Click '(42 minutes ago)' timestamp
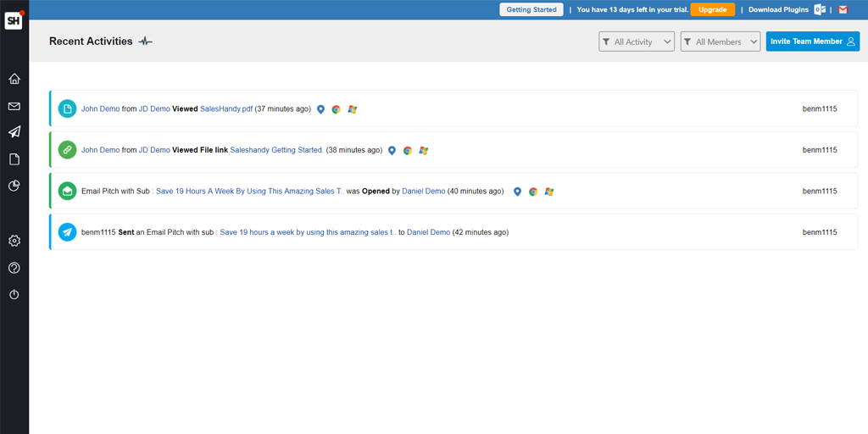Image resolution: width=868 pixels, height=434 pixels. coord(481,232)
